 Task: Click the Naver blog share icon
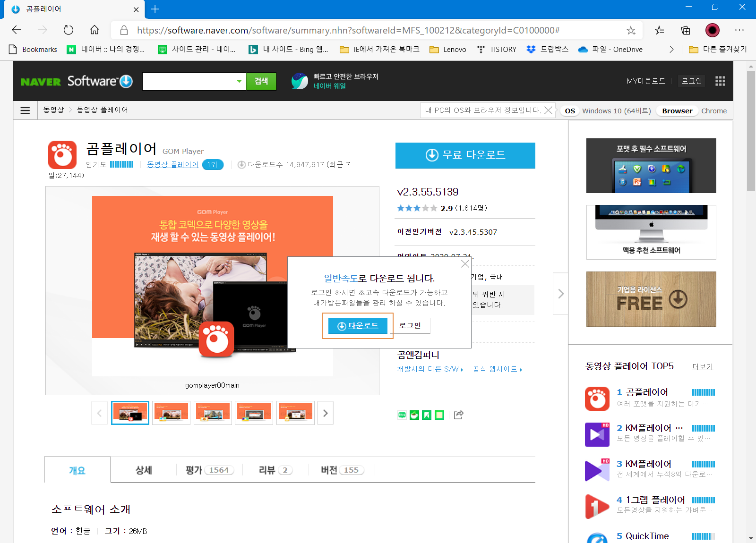(402, 415)
